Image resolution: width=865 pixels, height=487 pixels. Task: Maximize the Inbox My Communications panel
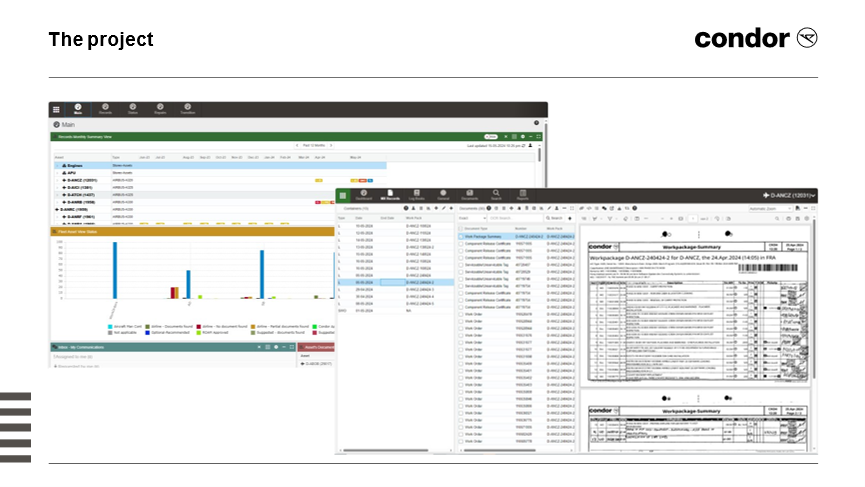(x=291, y=347)
